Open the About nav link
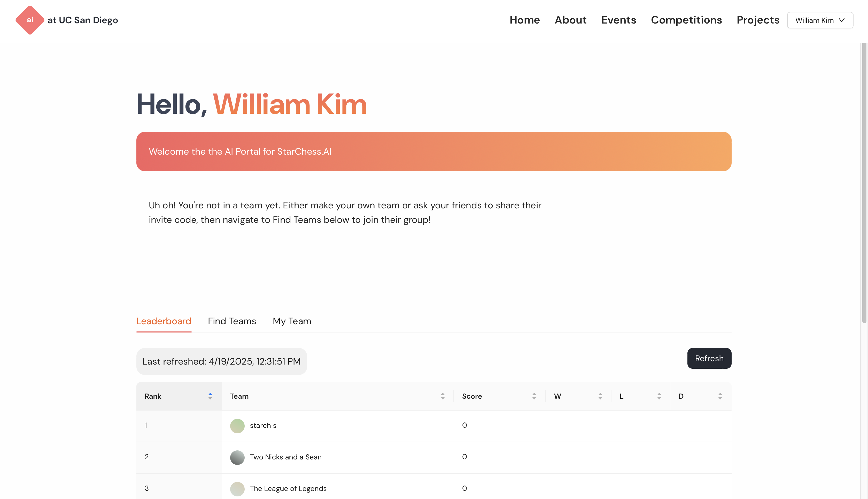868x499 pixels. [x=570, y=20]
